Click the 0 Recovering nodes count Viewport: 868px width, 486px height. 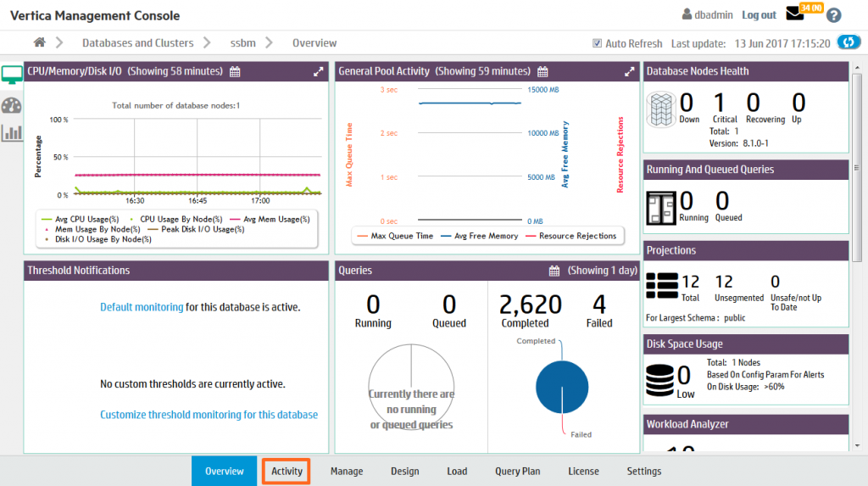click(753, 103)
